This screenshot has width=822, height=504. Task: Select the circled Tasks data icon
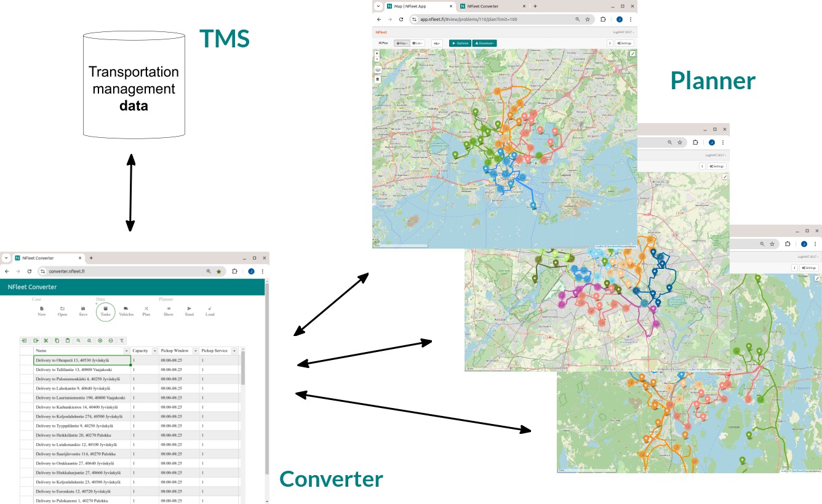click(105, 311)
